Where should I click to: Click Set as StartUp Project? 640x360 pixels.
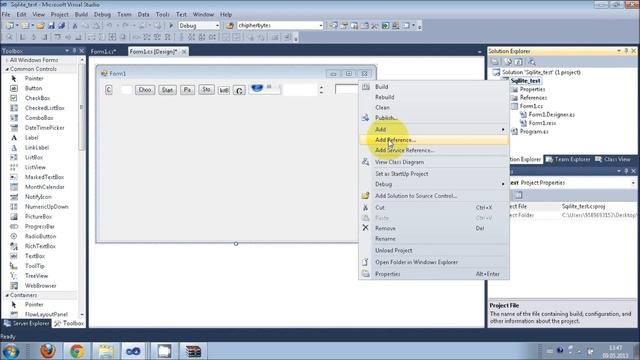(x=433, y=173)
